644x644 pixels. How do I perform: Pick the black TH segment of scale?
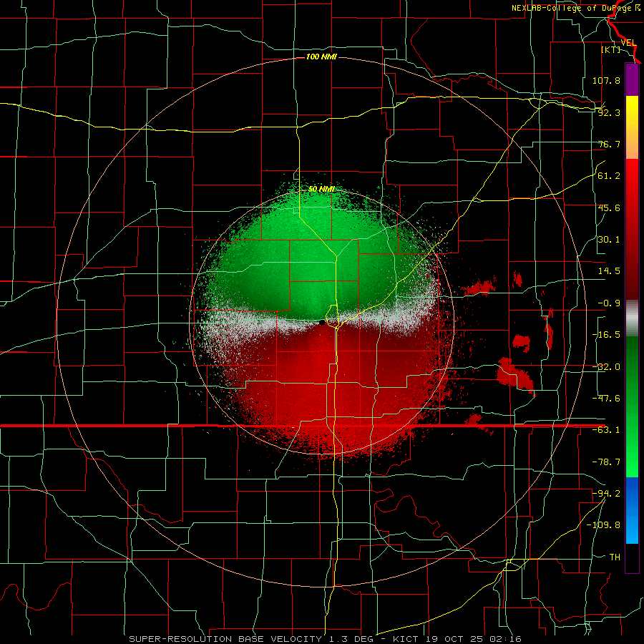pyautogui.click(x=632, y=557)
